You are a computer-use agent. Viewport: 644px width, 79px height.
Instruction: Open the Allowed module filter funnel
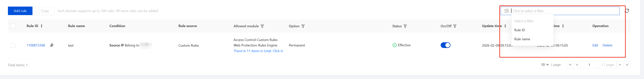click(x=262, y=26)
